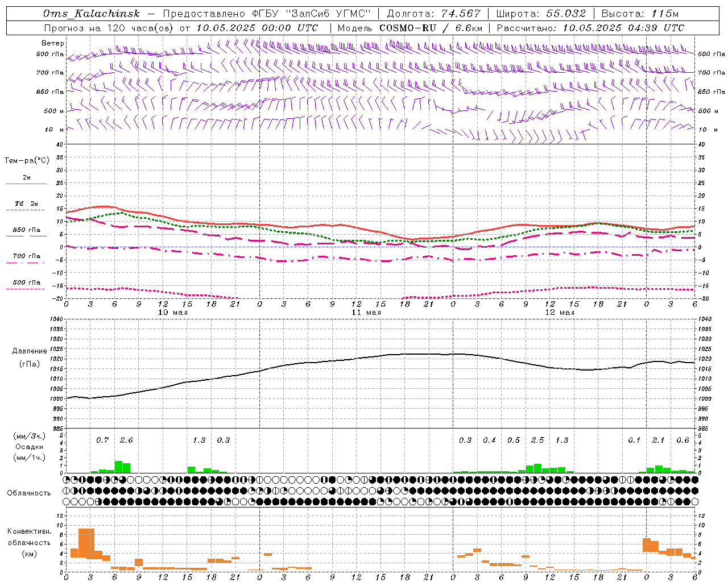Click the 2.6 precipitation total
Screen dimensions: 728x582
point(126,440)
